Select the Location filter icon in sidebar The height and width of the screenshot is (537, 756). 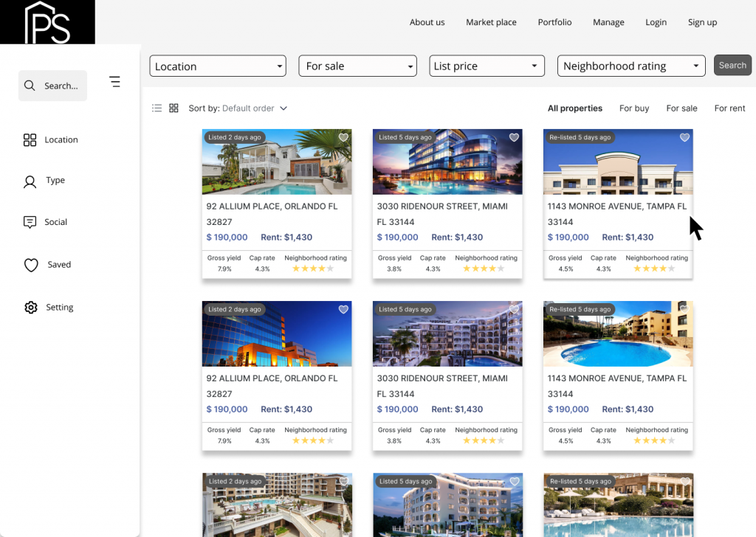(x=30, y=139)
